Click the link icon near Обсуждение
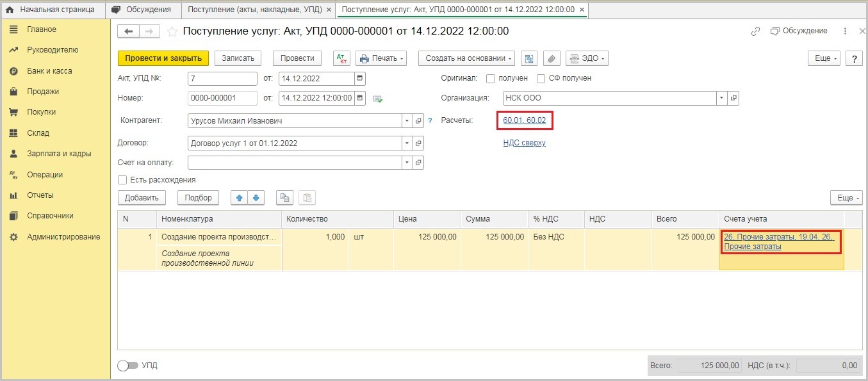 click(755, 31)
